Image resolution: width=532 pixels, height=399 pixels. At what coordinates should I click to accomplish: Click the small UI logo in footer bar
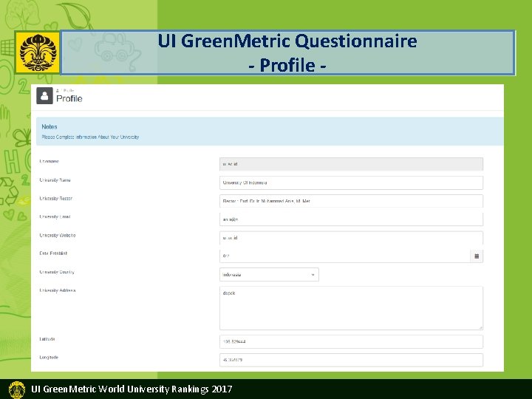[x=16, y=389]
